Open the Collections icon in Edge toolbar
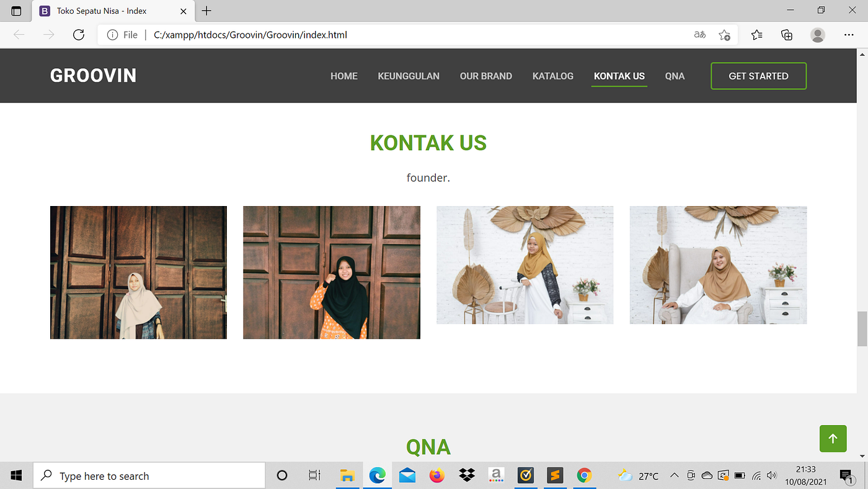868x489 pixels. [787, 35]
